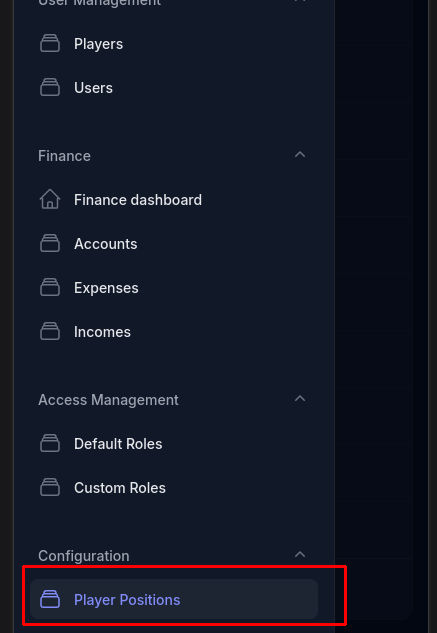Collapse the Access Management chevron

pos(300,399)
